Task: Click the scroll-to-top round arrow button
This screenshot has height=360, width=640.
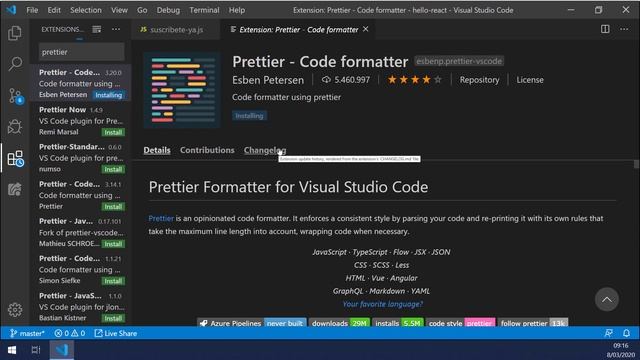Action: click(x=607, y=299)
